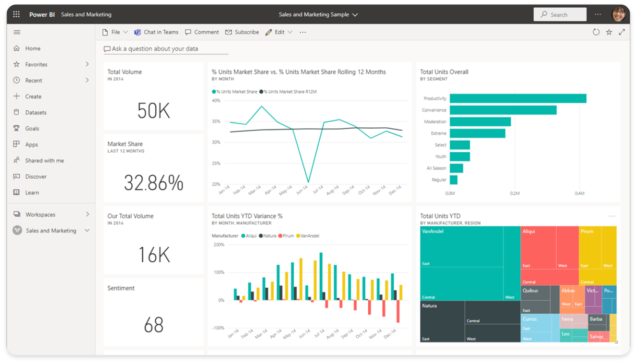This screenshot has height=364, width=637.
Task: Open Learn from the sidebar
Action: (x=32, y=192)
